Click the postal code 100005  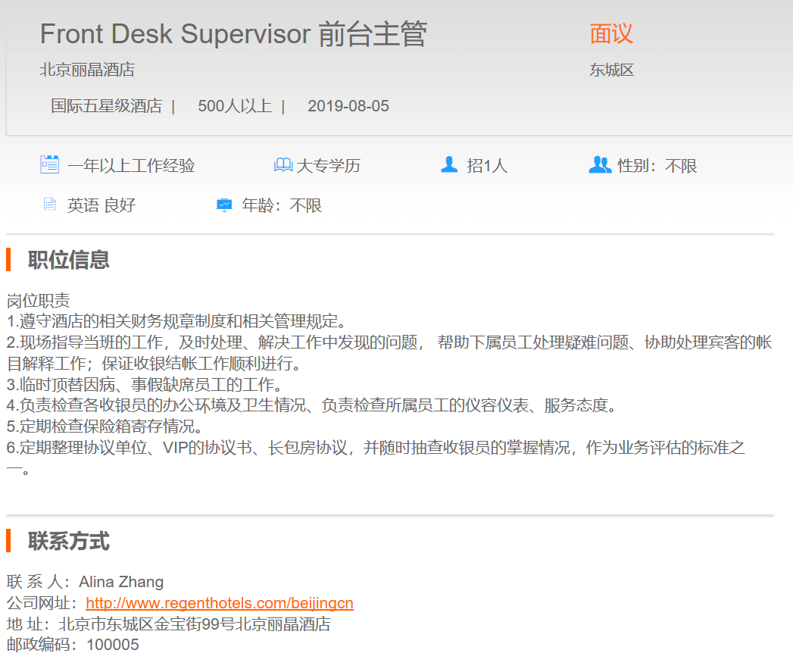click(x=113, y=645)
